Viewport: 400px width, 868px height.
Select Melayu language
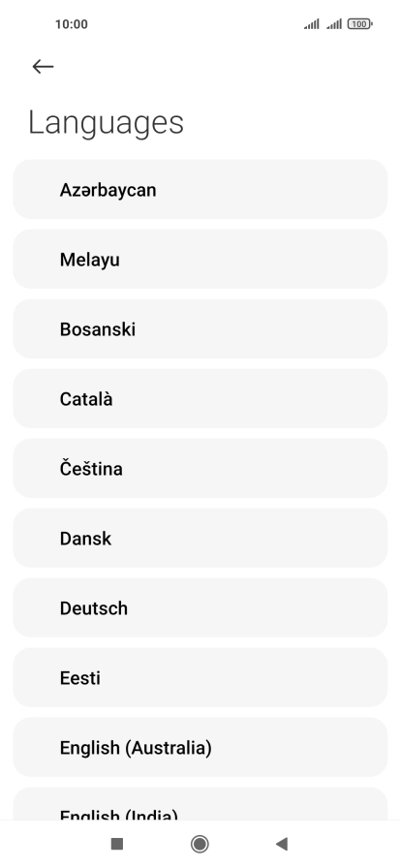[200, 259]
